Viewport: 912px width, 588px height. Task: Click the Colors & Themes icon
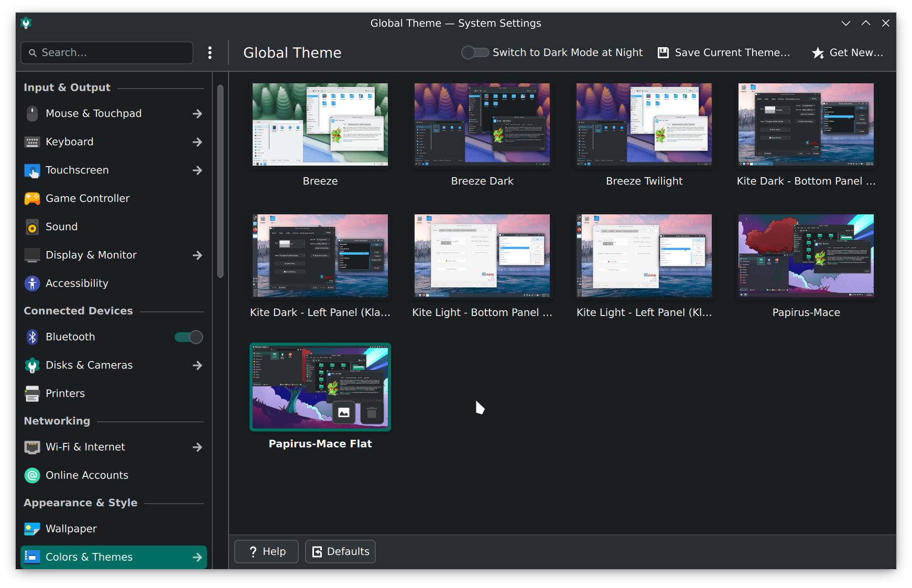pos(32,557)
